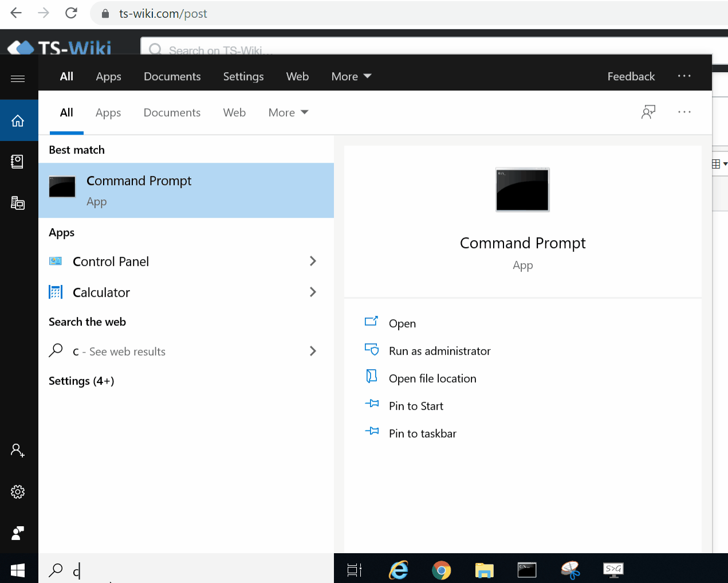Launch Google Chrome from the taskbar
Screen dimensions: 728x583
(441, 570)
